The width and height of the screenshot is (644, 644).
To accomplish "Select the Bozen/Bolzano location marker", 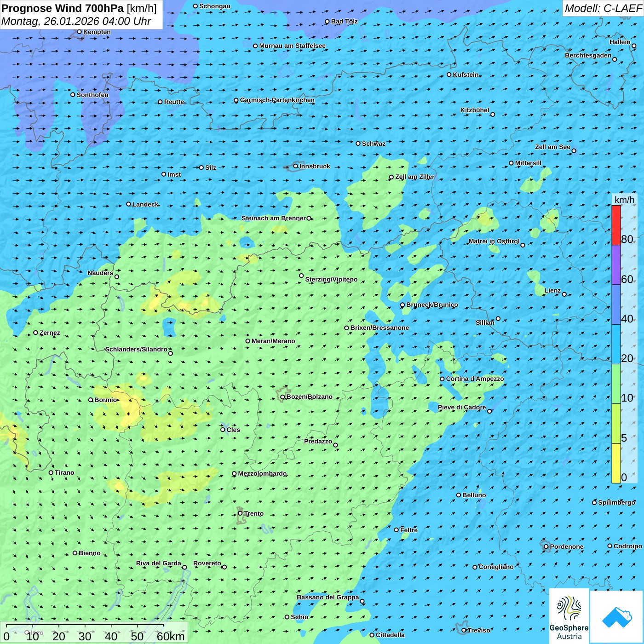I will (x=282, y=397).
